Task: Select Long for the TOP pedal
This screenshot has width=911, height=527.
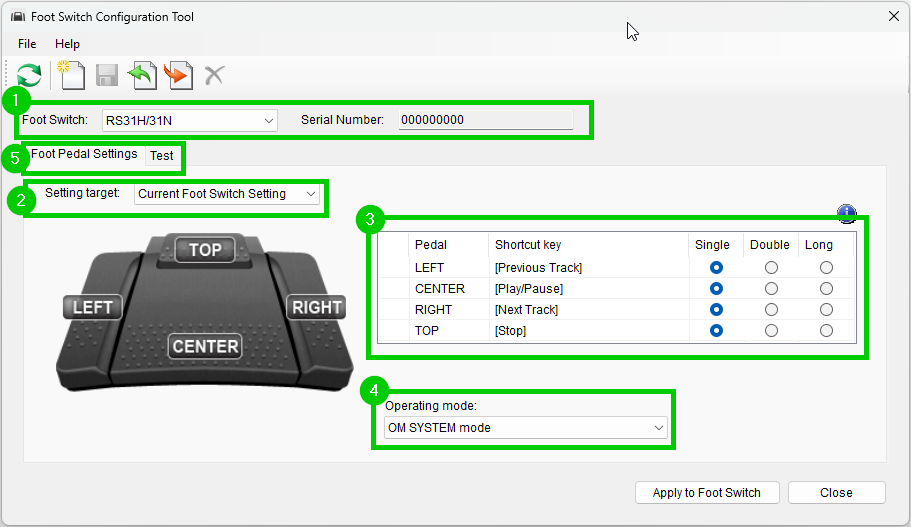Action: tap(826, 331)
